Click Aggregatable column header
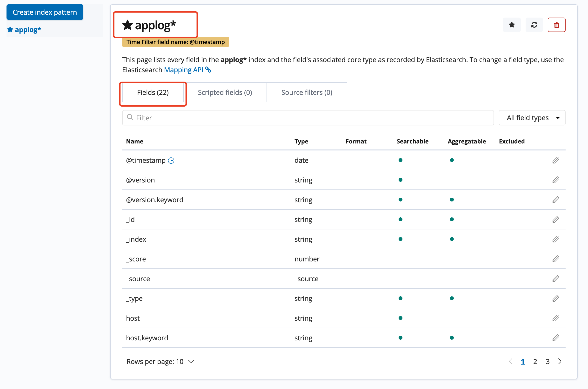This screenshot has height=389, width=588. (467, 141)
